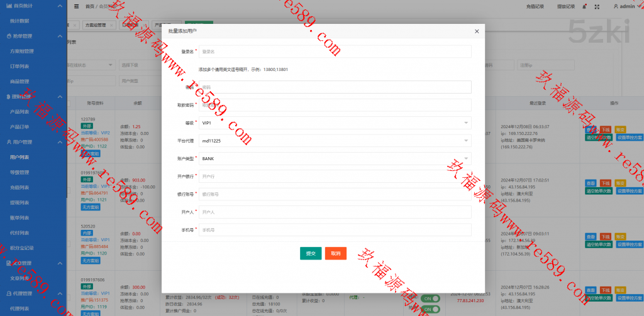Click 设置单控方案 for the 2024年12月07日 17:02:51 row
Screen dimensions: 644x316
[x=628, y=191]
